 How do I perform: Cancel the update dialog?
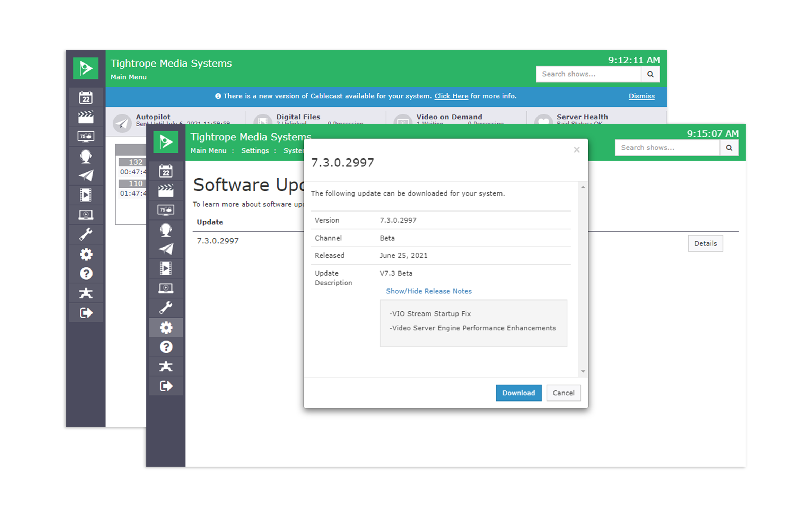click(x=564, y=393)
